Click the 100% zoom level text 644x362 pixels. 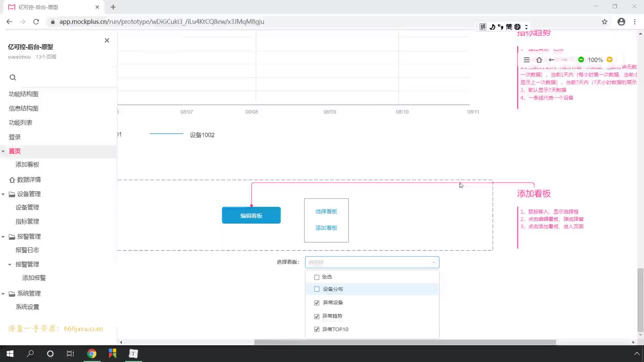coord(595,60)
